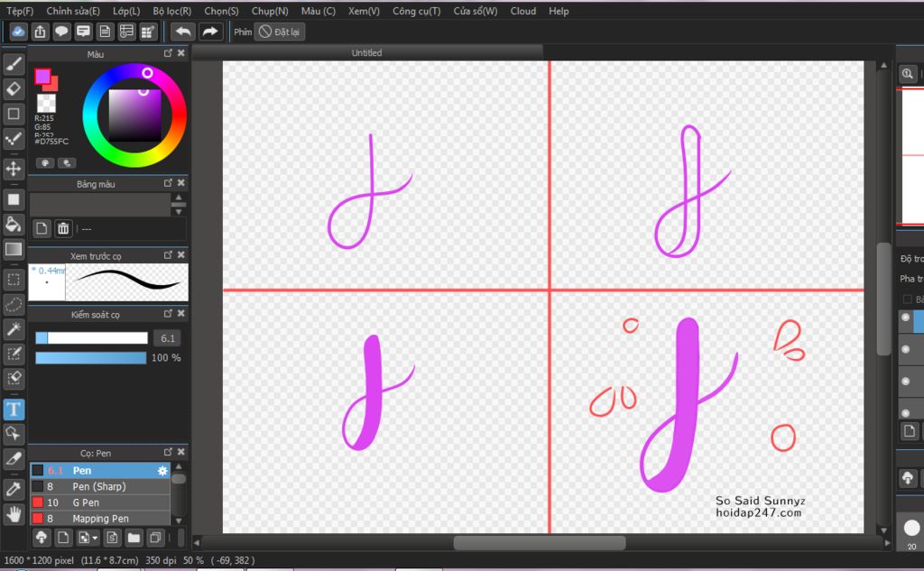The width and height of the screenshot is (924, 571).
Task: Click the grid with pencil icon in toolbar
Action: coord(147,32)
